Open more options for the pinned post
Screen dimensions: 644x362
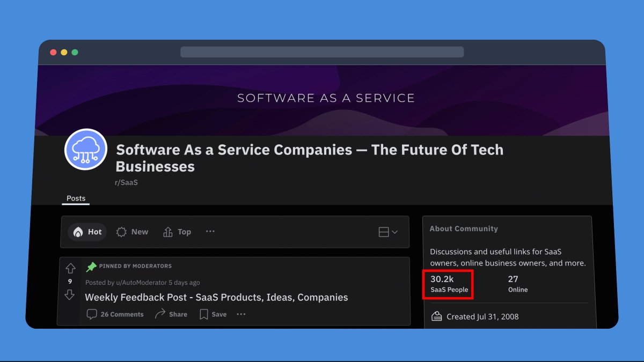point(241,314)
